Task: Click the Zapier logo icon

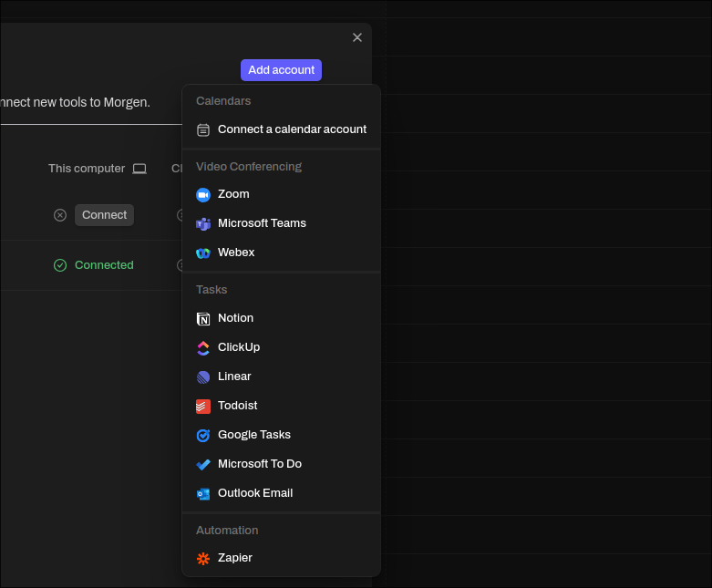Action: (203, 558)
